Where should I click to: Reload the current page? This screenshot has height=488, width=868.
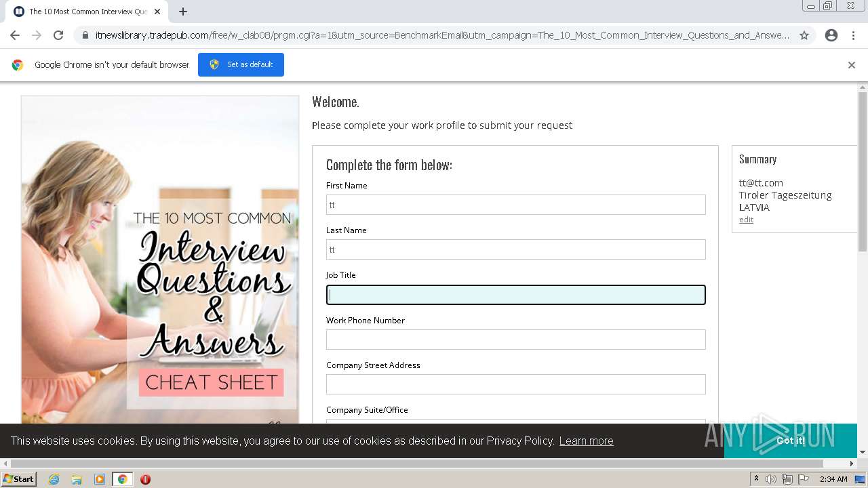pyautogui.click(x=58, y=35)
